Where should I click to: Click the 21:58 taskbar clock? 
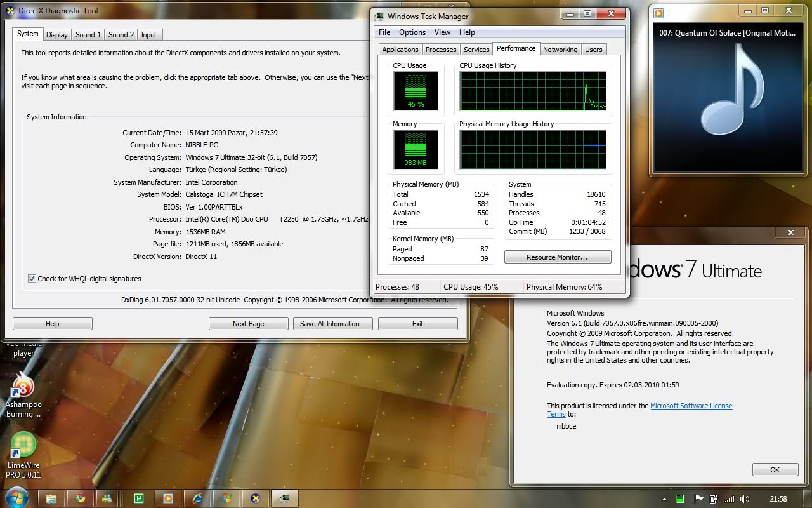[x=778, y=499]
